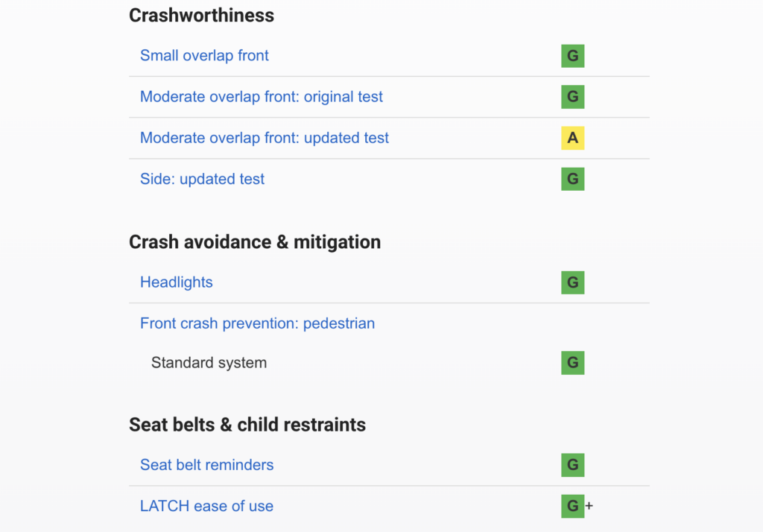The height and width of the screenshot is (532, 763).
Task: Open Front crash prevention: pedestrian link
Action: click(257, 323)
